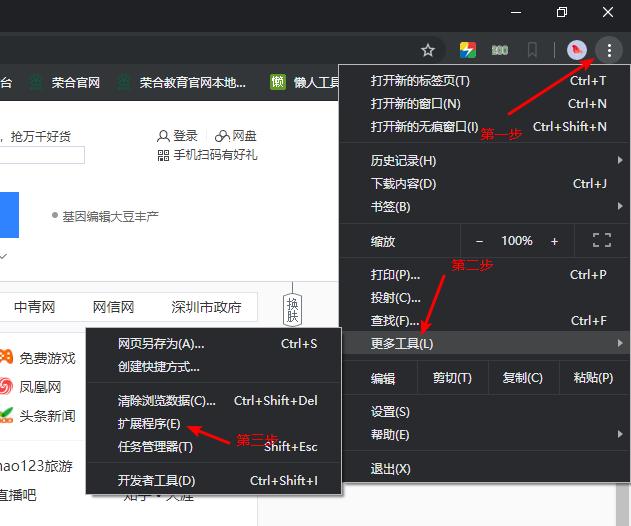Screen dimensions: 631x526
Task: Expand 书签(B) submenu arrow
Action: (620, 206)
